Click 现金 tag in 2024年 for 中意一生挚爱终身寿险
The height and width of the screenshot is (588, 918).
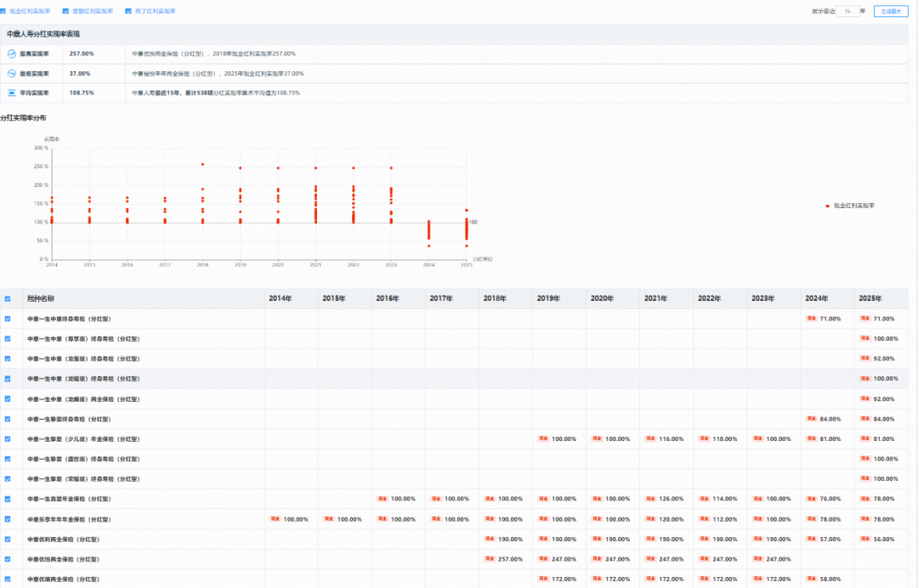[x=812, y=419]
